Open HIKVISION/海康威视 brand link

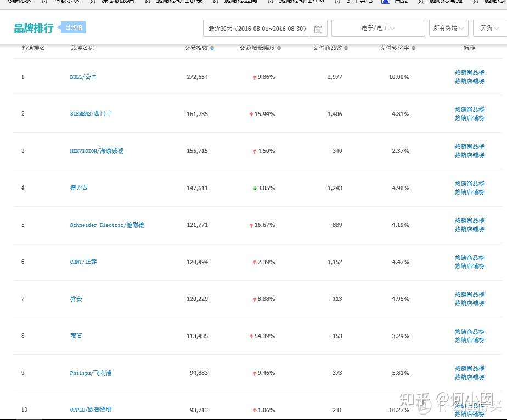(x=97, y=151)
